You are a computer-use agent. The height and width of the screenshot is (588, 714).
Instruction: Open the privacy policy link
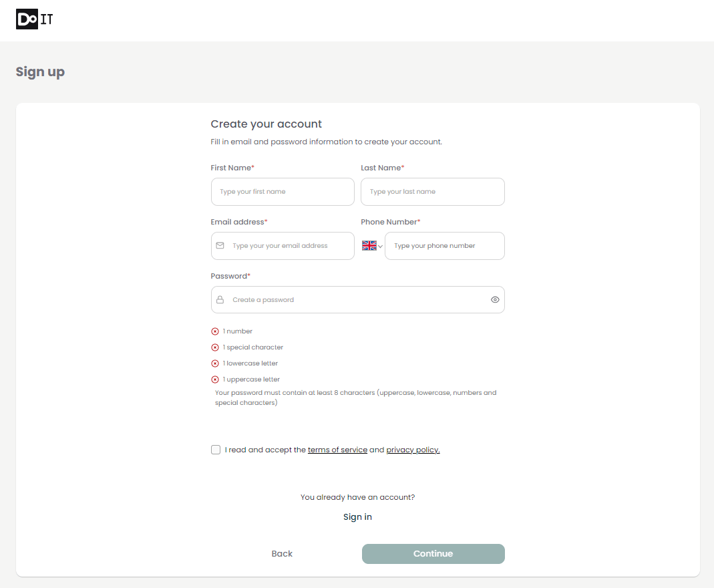[413, 450]
